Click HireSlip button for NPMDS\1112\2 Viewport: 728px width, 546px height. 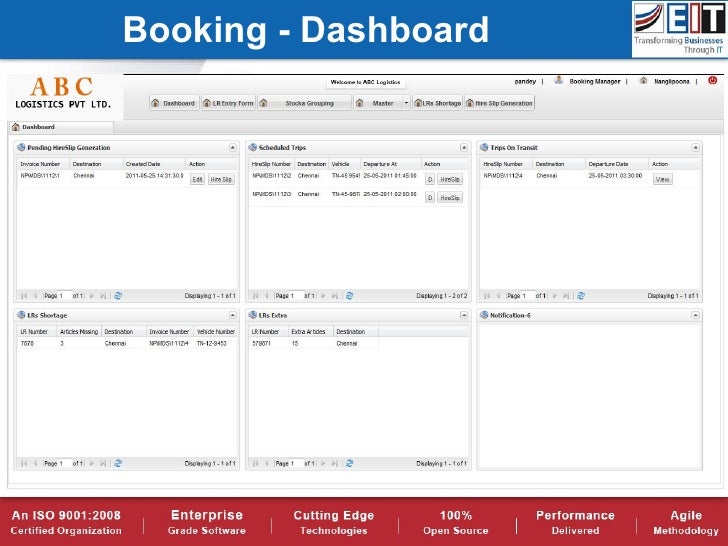point(450,179)
